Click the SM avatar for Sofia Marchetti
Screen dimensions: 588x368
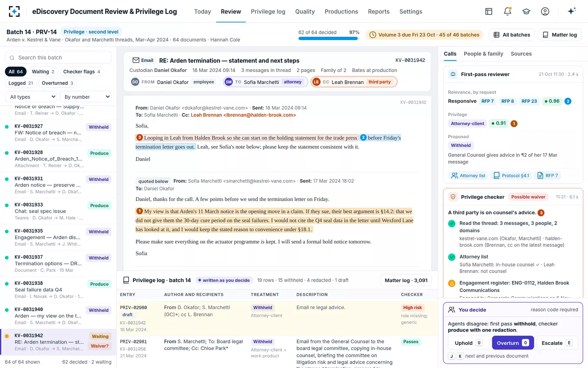(x=229, y=82)
